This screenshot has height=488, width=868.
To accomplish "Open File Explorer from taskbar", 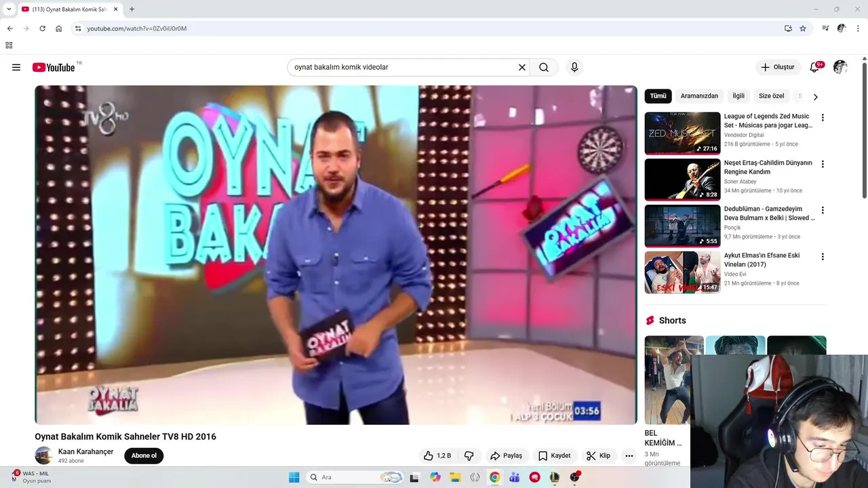I will (x=455, y=477).
